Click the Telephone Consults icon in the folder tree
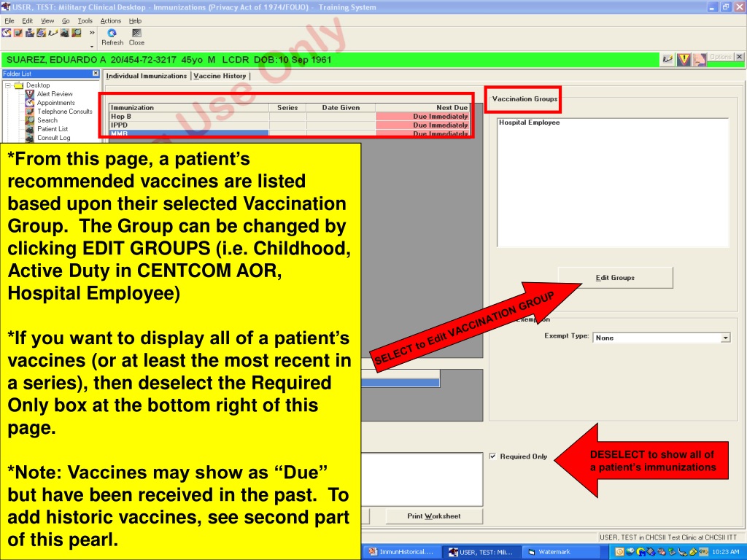The width and height of the screenshot is (747, 560). tap(29, 112)
